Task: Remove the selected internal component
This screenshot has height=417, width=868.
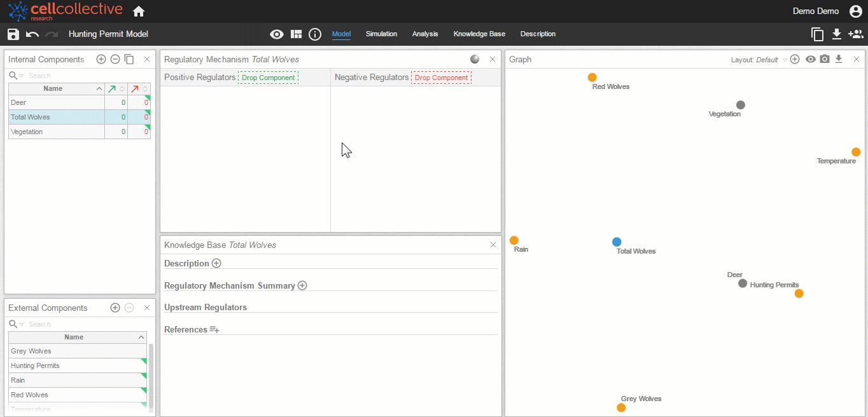Action: pos(115,59)
